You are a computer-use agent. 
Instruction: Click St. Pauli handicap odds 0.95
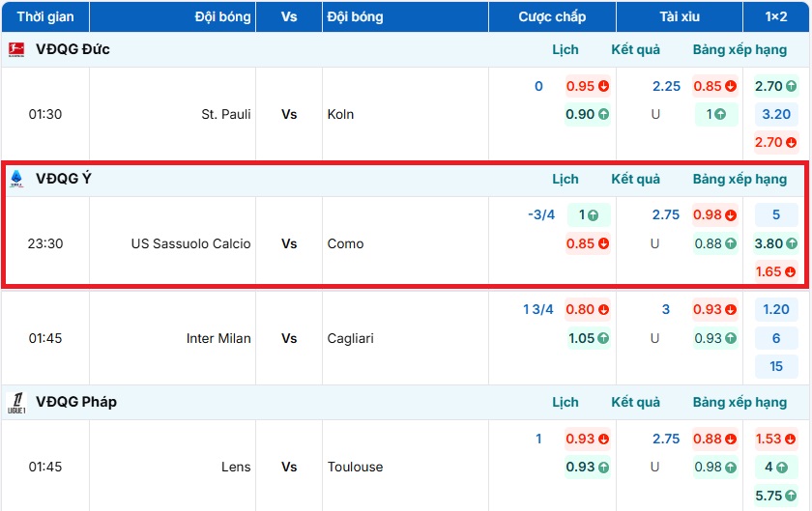pyautogui.click(x=588, y=86)
